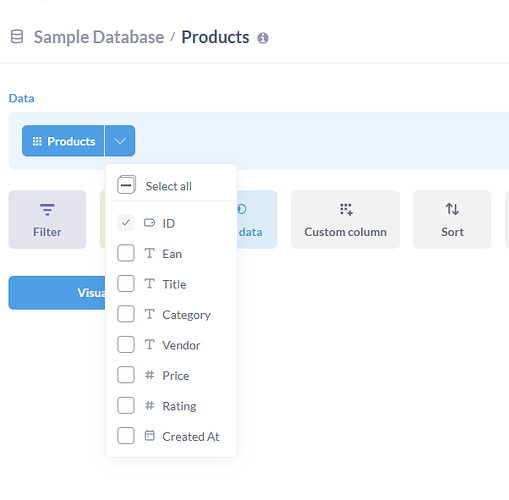Image resolution: width=509 pixels, height=500 pixels.
Task: Click the label icon next to ID
Action: 150,222
